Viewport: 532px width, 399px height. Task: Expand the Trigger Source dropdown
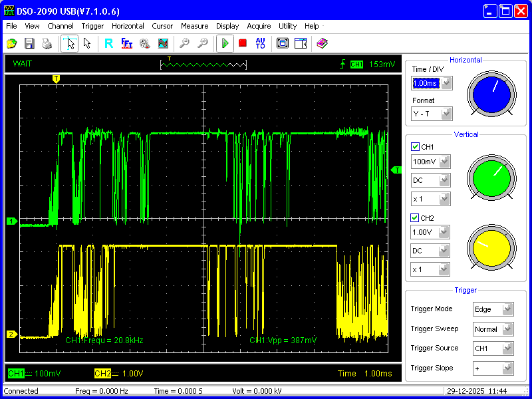tap(508, 348)
